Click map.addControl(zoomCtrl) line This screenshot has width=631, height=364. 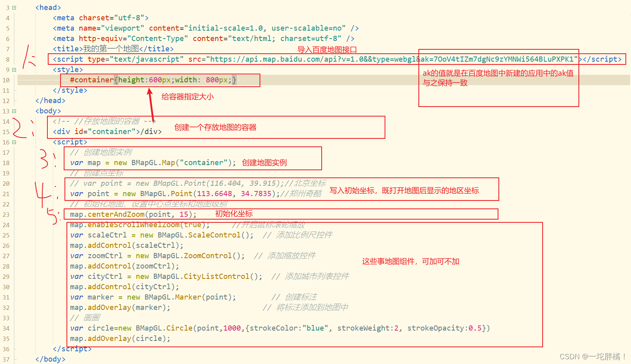pyautogui.click(x=125, y=266)
